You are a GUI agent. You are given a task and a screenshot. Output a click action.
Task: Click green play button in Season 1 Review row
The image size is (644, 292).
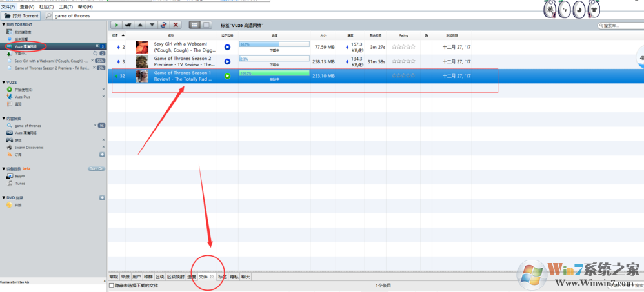pos(227,76)
